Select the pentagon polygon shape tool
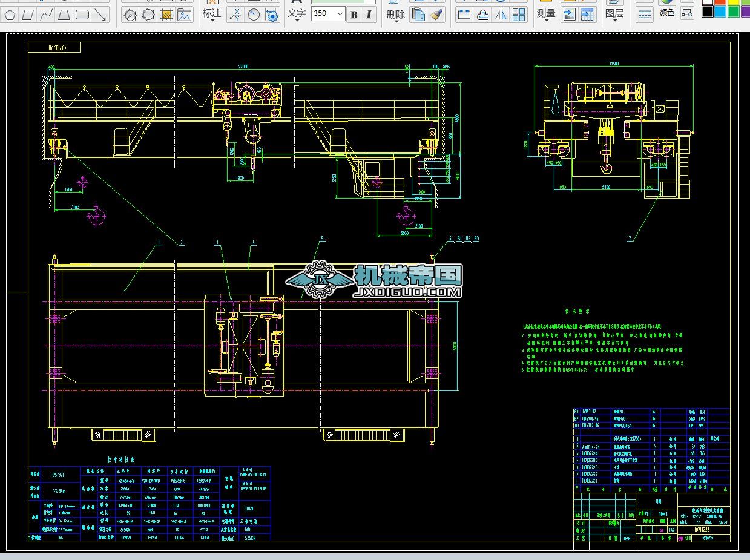Viewport: 750px width, 560px height. [x=10, y=15]
